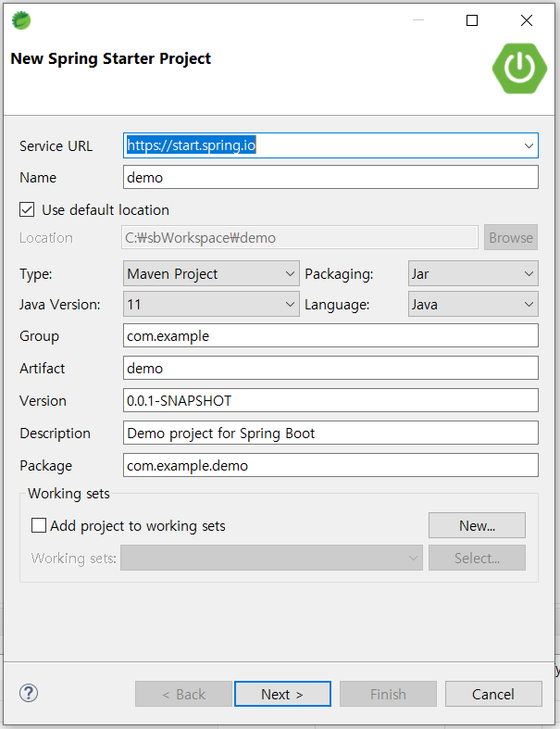Click the "Service URL" label
Image resolution: width=560 pixels, height=729 pixels.
click(56, 146)
